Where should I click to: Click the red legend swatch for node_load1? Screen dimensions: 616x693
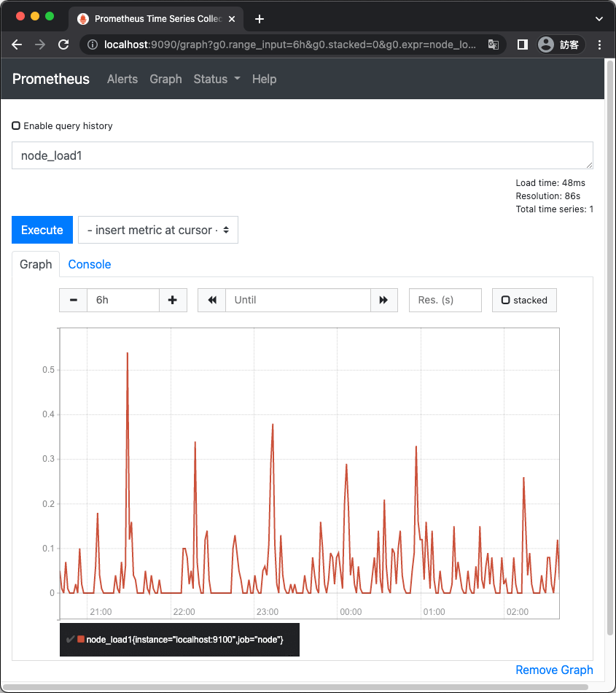pyautogui.click(x=81, y=639)
